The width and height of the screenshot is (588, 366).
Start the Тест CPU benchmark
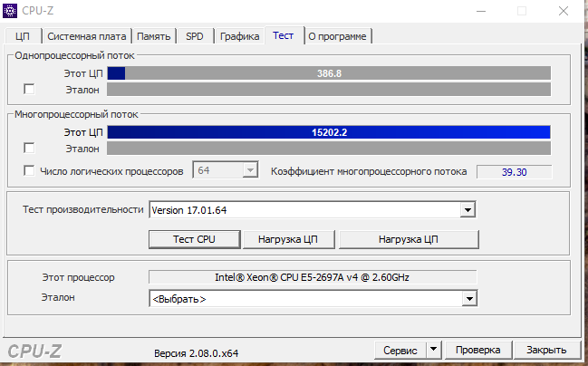(x=194, y=240)
